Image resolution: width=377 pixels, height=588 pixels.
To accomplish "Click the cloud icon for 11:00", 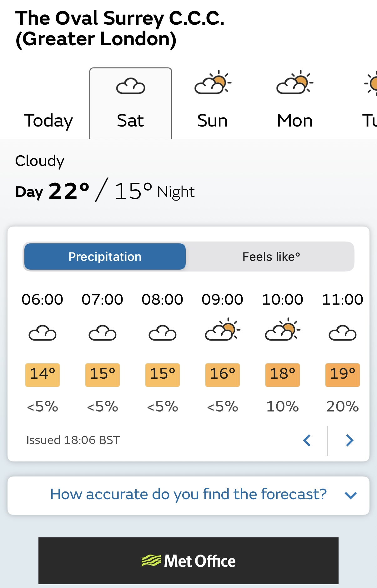I will click(x=343, y=333).
